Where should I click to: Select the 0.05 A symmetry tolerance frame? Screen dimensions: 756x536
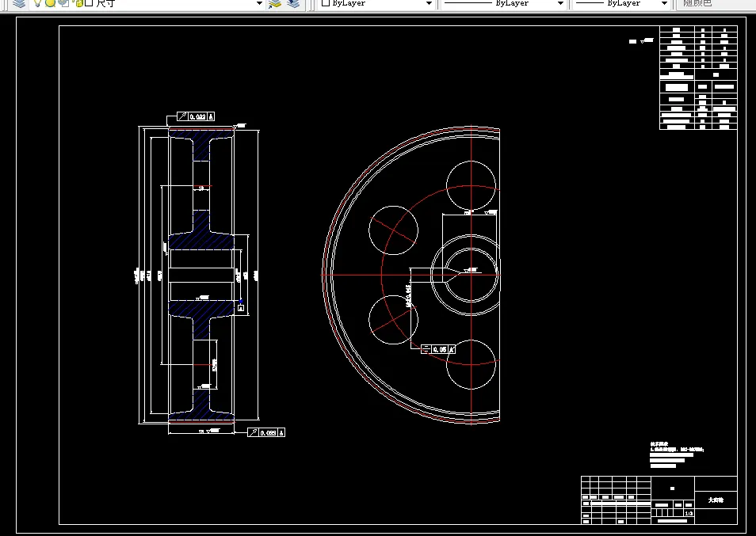pyautogui.click(x=437, y=350)
